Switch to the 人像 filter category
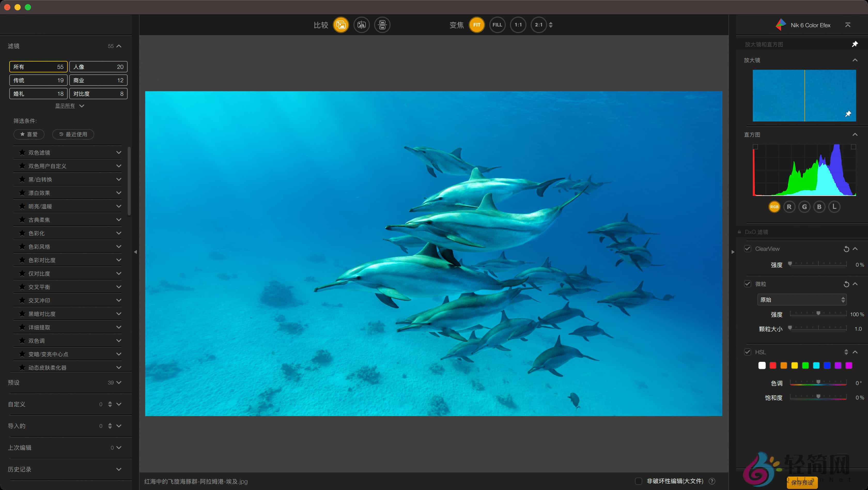 98,66
